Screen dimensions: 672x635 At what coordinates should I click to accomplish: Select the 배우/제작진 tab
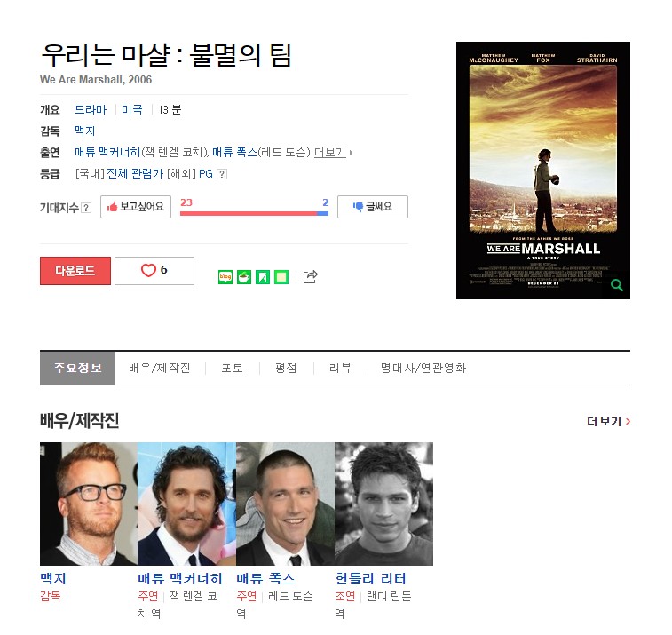160,369
